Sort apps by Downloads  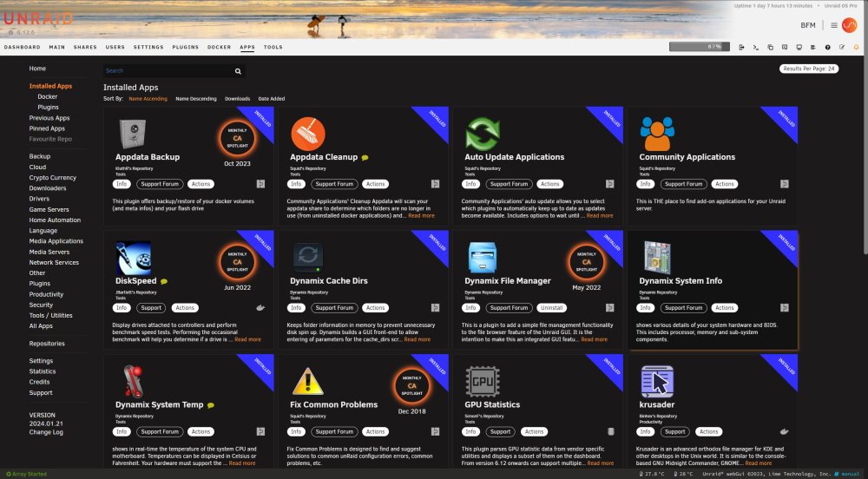tap(238, 99)
